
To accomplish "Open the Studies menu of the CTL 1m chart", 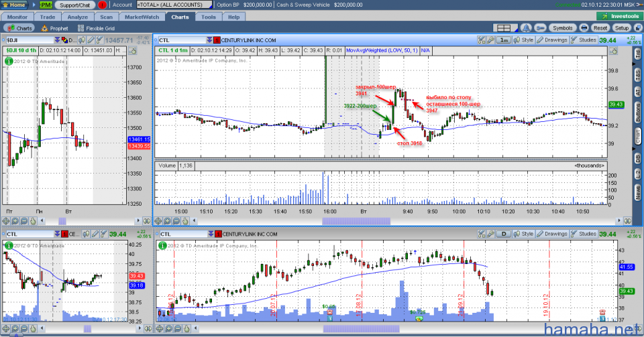I will tap(583, 40).
